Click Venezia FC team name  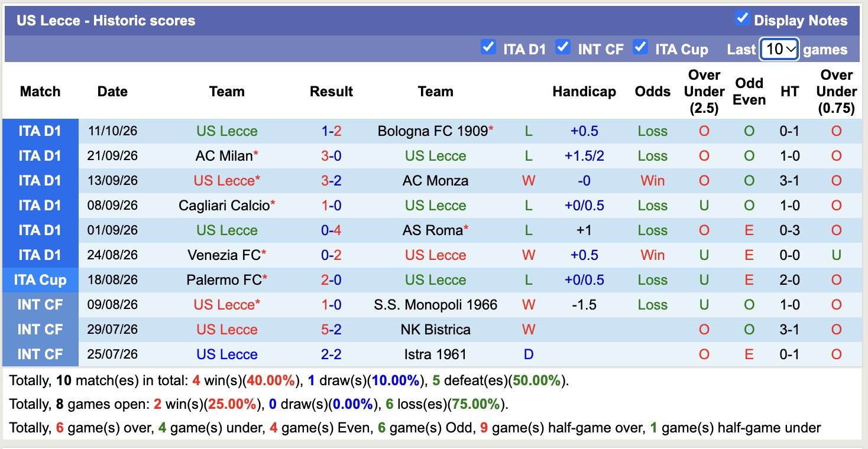coord(224,255)
